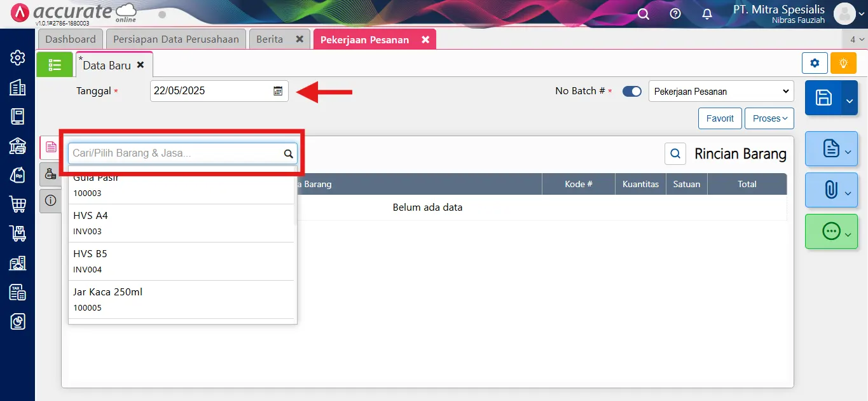
Task: Open the Persiapan Data Perusahaan tab
Action: pos(176,39)
